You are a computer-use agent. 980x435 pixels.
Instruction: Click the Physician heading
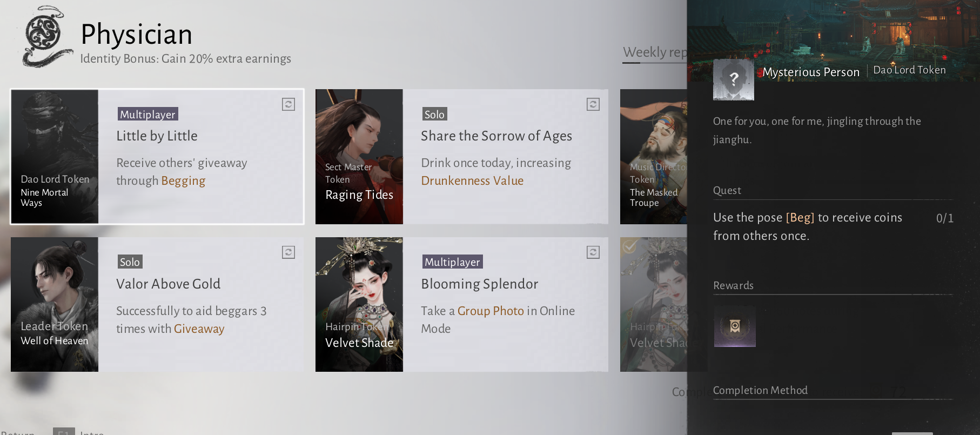point(137,35)
